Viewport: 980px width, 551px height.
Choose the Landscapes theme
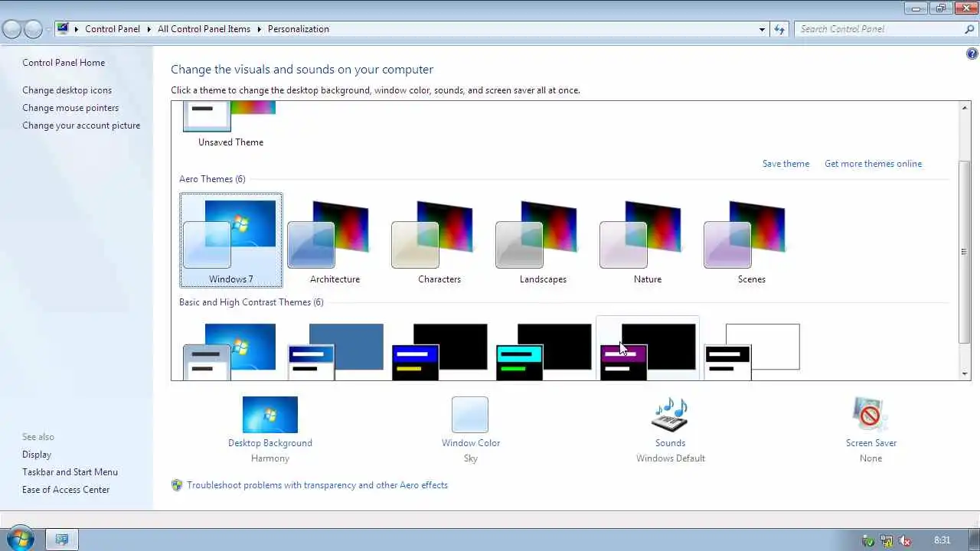[543, 240]
